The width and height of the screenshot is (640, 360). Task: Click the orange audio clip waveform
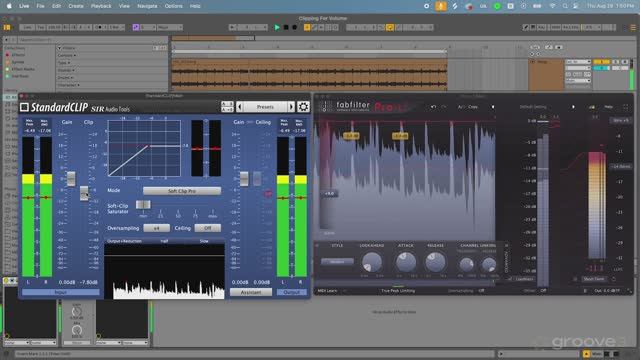[x=309, y=77]
